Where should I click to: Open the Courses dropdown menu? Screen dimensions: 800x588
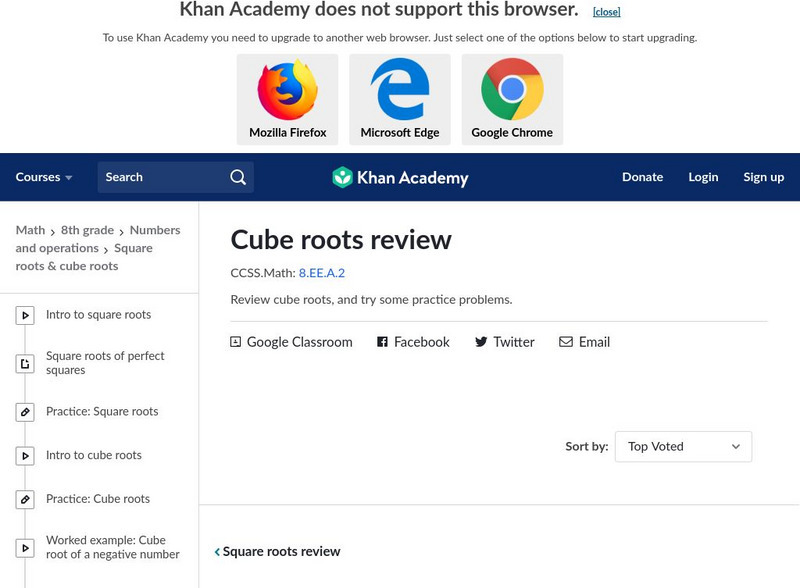click(44, 177)
